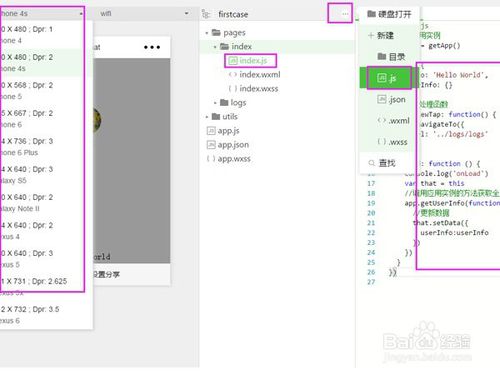Click the index.js file type icon

click(233, 61)
